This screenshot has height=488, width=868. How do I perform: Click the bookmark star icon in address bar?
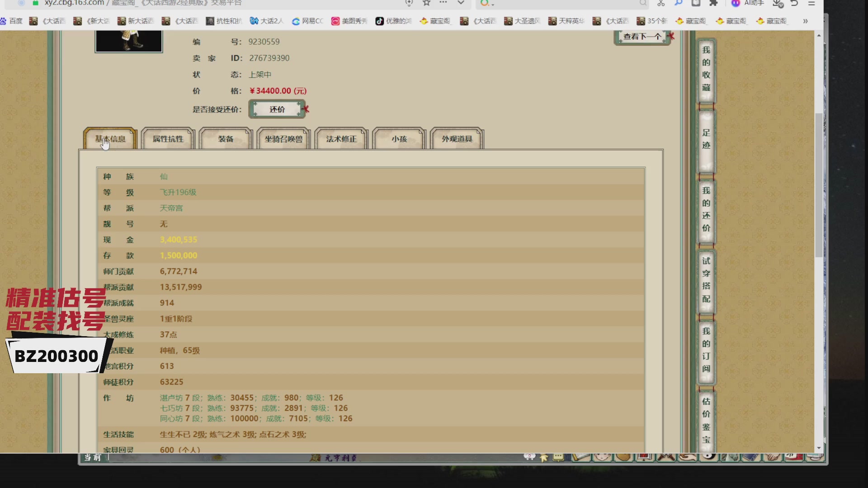click(x=426, y=3)
